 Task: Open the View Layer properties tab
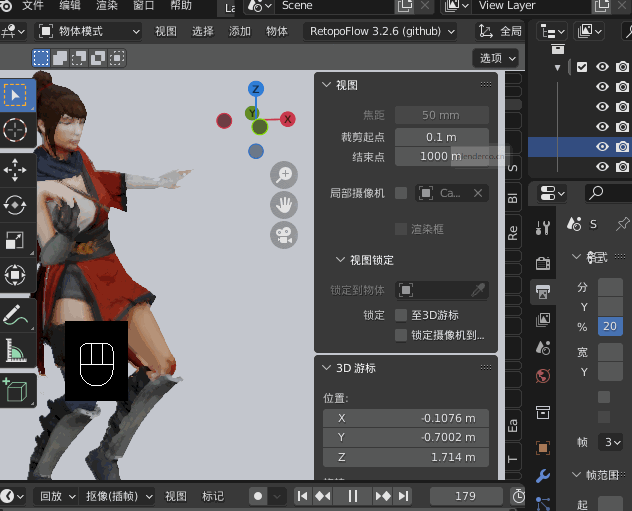pos(543,320)
